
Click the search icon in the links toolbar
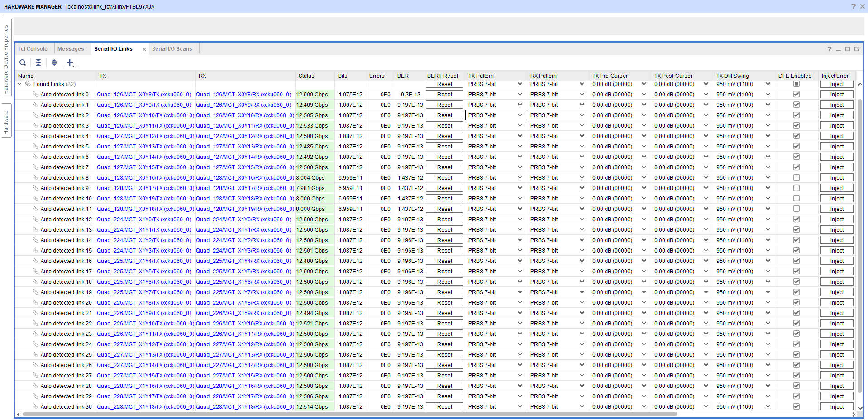(23, 62)
